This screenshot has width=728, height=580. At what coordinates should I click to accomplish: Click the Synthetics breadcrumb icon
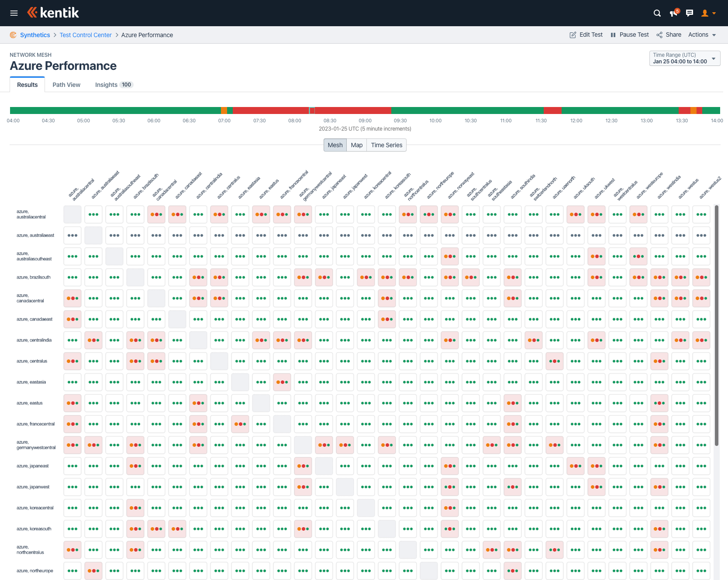(x=13, y=35)
